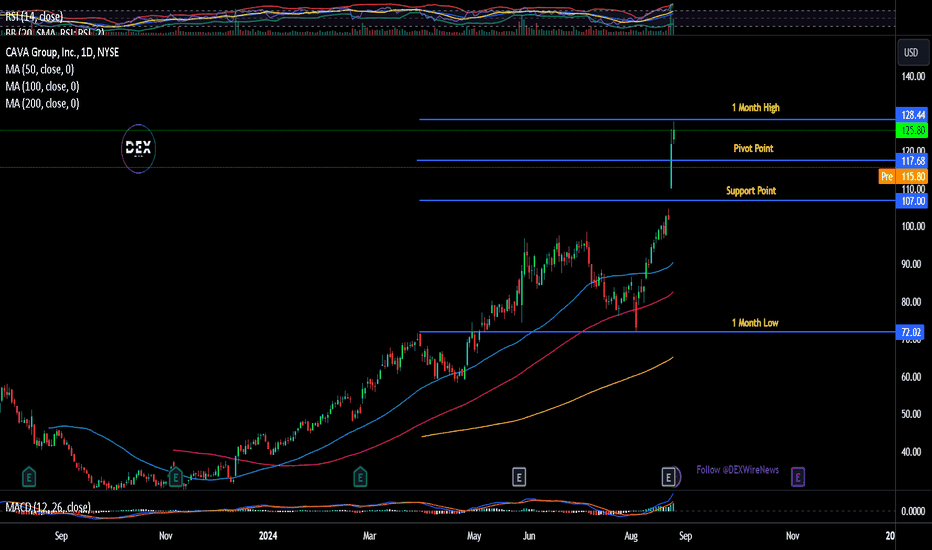This screenshot has height=550, width=932.
Task: Click the green 125.80 last price label
Action: pyautogui.click(x=912, y=130)
